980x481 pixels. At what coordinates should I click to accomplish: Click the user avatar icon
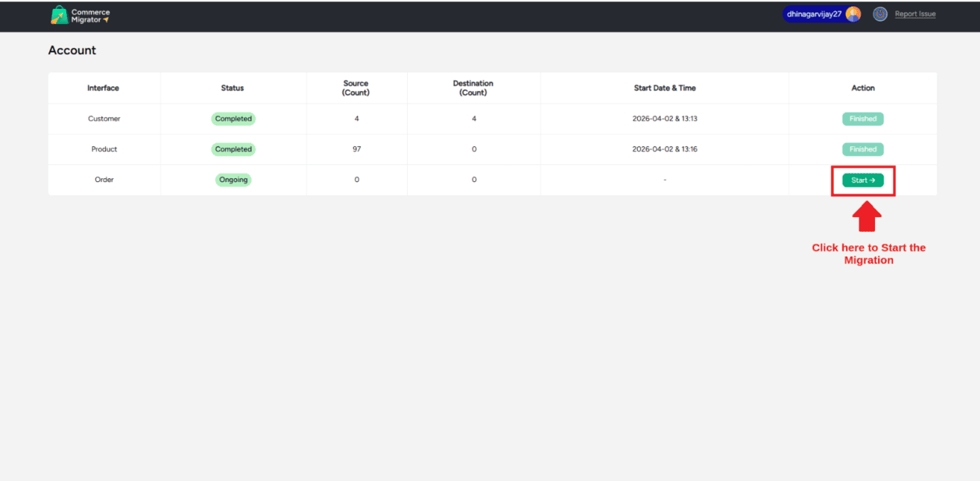coord(853,14)
